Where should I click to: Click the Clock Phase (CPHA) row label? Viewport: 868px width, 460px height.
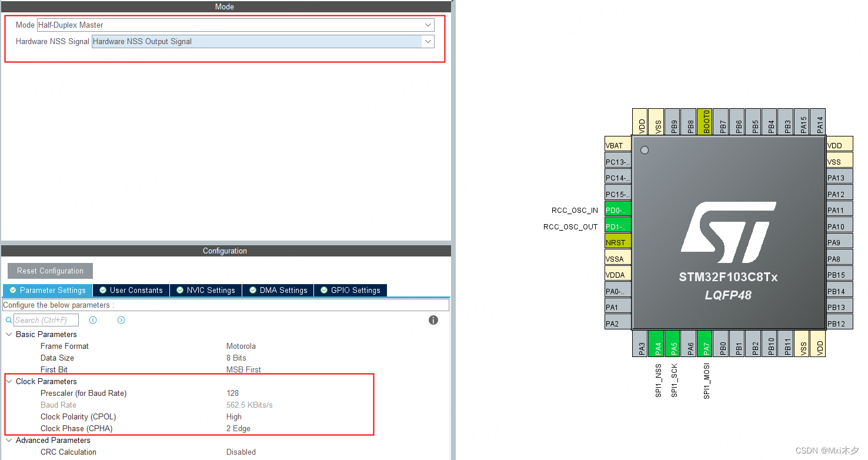click(x=76, y=428)
